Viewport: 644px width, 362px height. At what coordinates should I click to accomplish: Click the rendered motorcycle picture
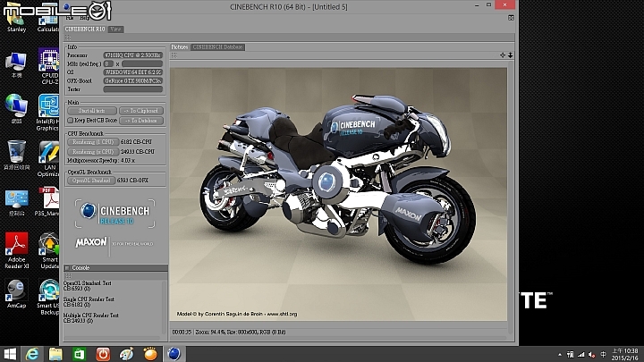(x=339, y=194)
